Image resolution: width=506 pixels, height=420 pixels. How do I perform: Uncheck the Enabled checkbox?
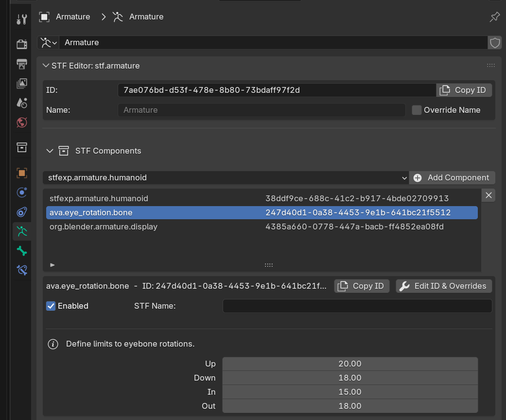pyautogui.click(x=51, y=306)
